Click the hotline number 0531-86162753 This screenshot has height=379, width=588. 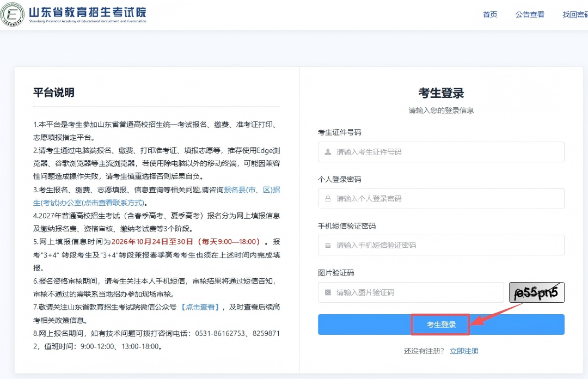[x=220, y=333]
